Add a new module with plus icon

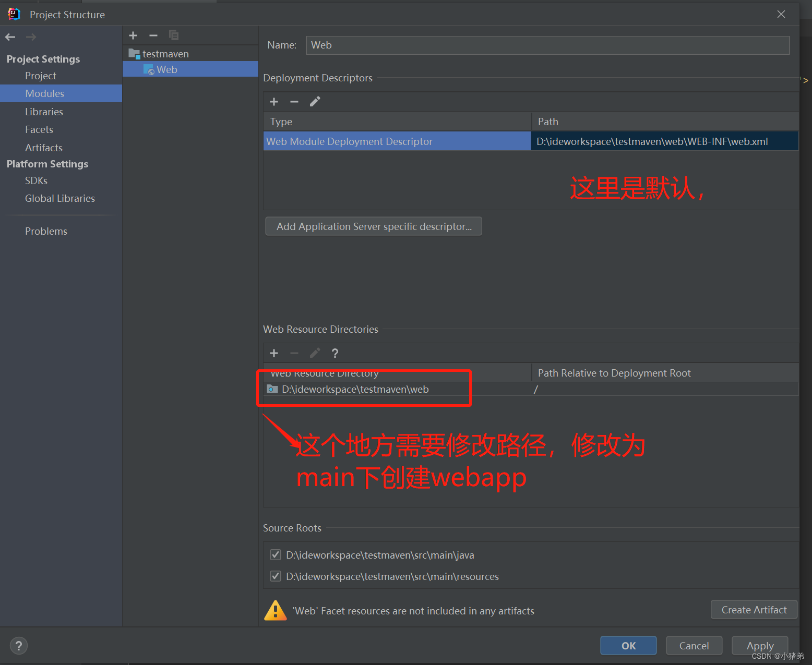pos(133,35)
